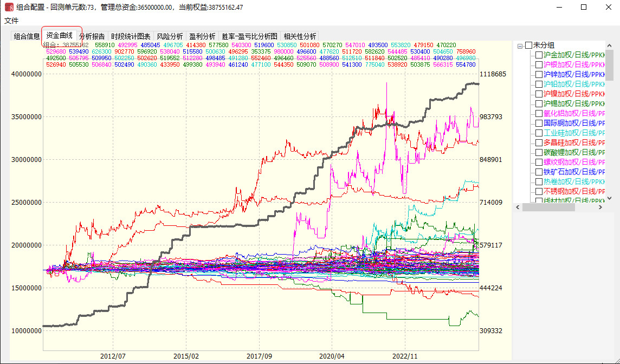
Task: Open the 盈利分析 tab
Action: pyautogui.click(x=202, y=36)
